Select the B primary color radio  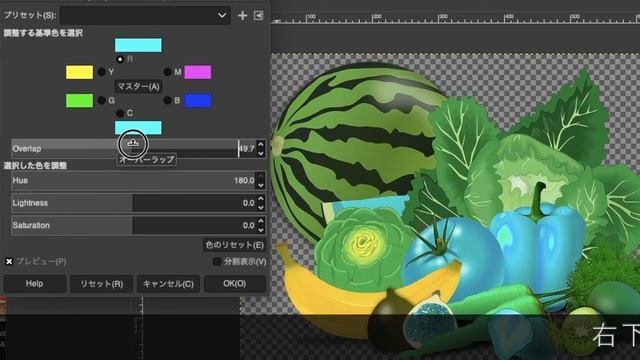click(167, 100)
